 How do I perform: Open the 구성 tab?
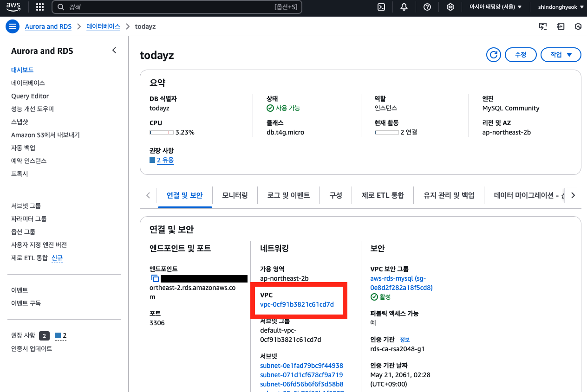tap(336, 195)
